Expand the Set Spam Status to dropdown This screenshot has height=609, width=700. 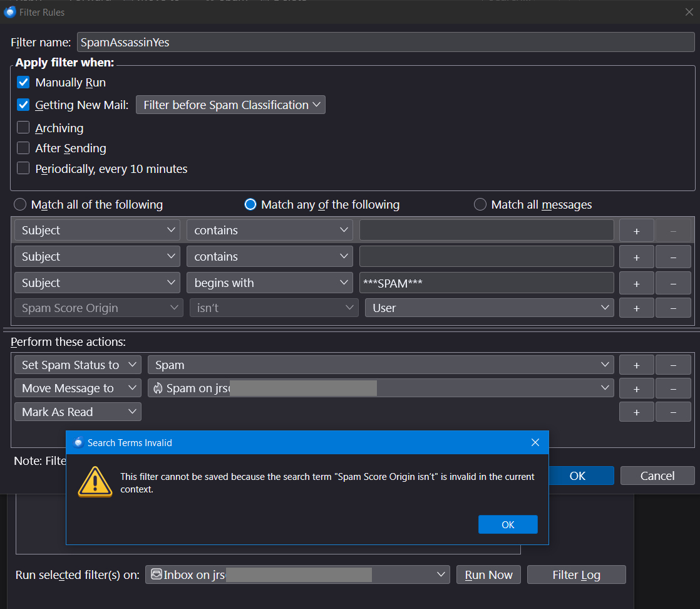click(78, 365)
